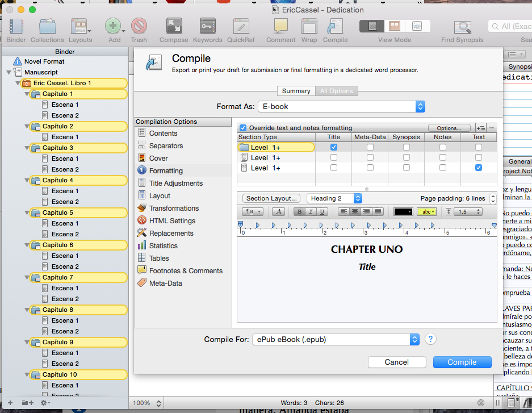
Task: Open the Heading 2 style dropdown
Action: [334, 198]
